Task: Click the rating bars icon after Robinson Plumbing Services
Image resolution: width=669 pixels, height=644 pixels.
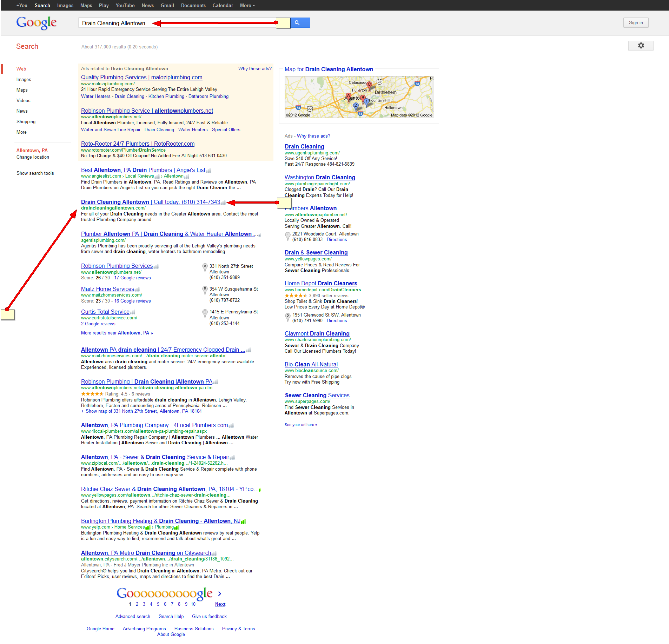Action: [156, 266]
